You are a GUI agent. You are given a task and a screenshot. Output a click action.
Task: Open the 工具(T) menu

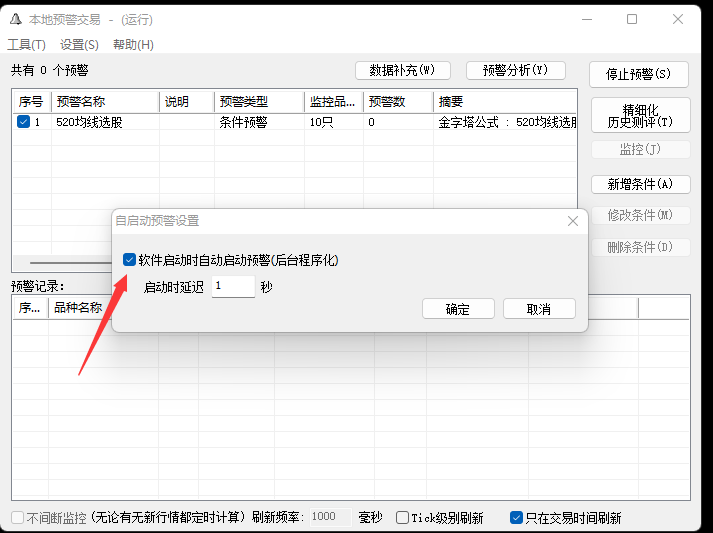click(27, 45)
